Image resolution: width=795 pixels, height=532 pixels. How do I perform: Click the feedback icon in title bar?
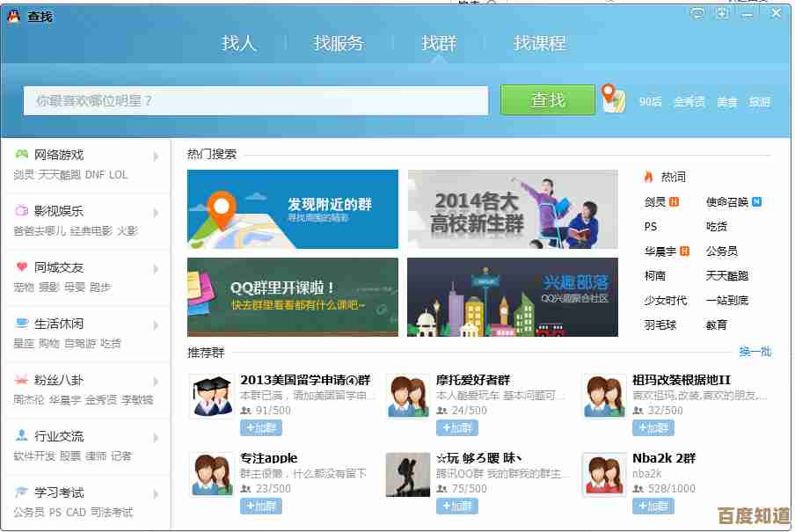point(697,13)
